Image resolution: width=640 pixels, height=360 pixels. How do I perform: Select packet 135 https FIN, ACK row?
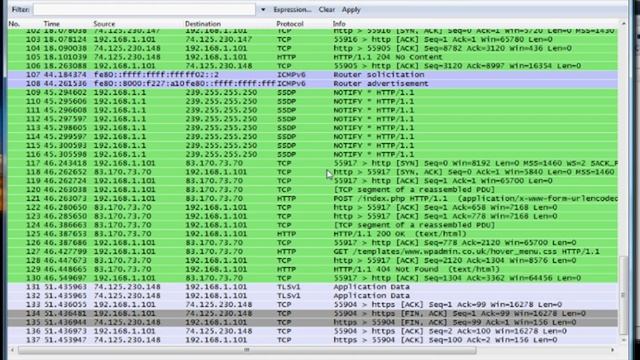pos(313,322)
